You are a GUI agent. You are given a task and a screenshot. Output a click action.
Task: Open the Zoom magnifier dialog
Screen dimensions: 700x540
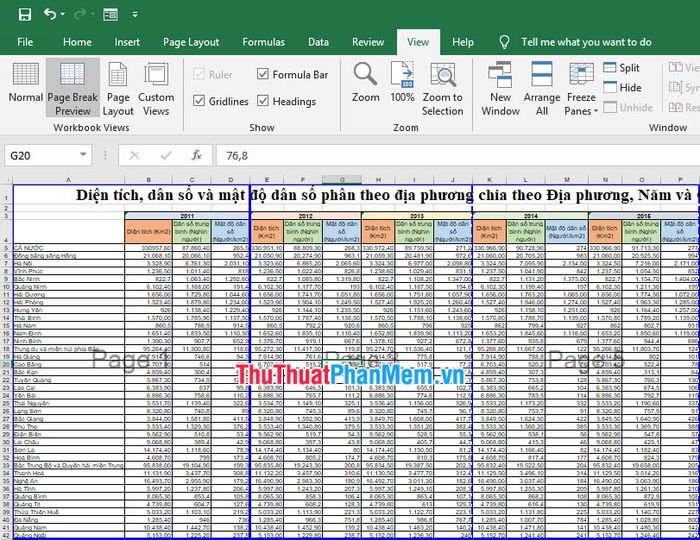(x=366, y=84)
